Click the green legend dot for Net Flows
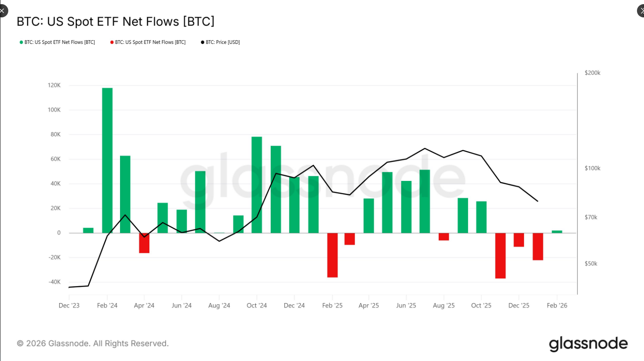The width and height of the screenshot is (644, 361). tap(21, 42)
